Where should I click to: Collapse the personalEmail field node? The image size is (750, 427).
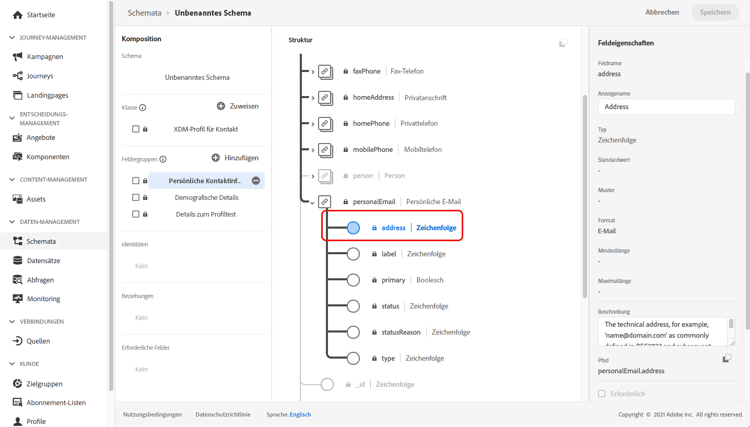click(x=313, y=202)
